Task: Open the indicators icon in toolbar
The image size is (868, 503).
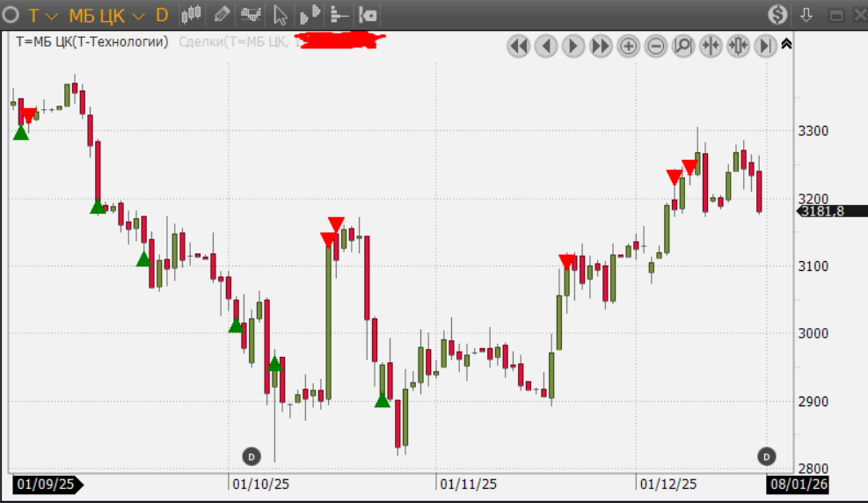Action: pos(252,15)
